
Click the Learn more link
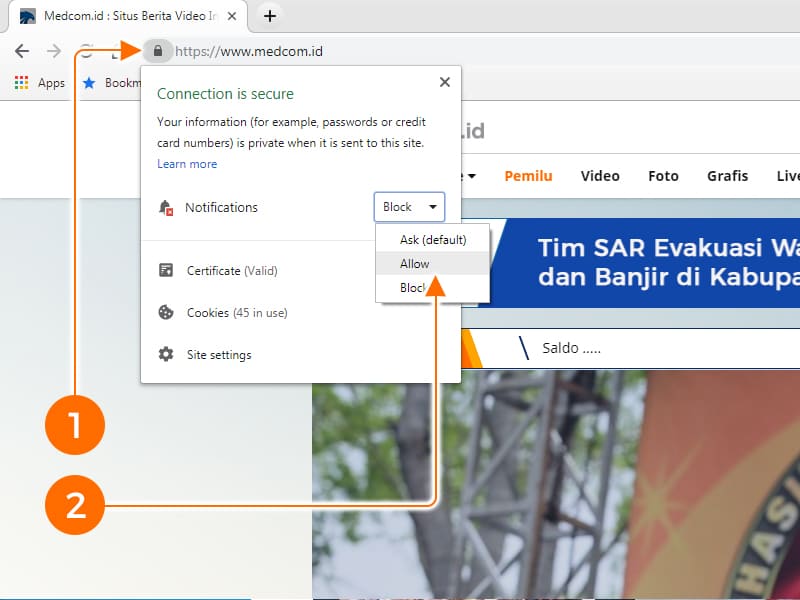(x=187, y=164)
